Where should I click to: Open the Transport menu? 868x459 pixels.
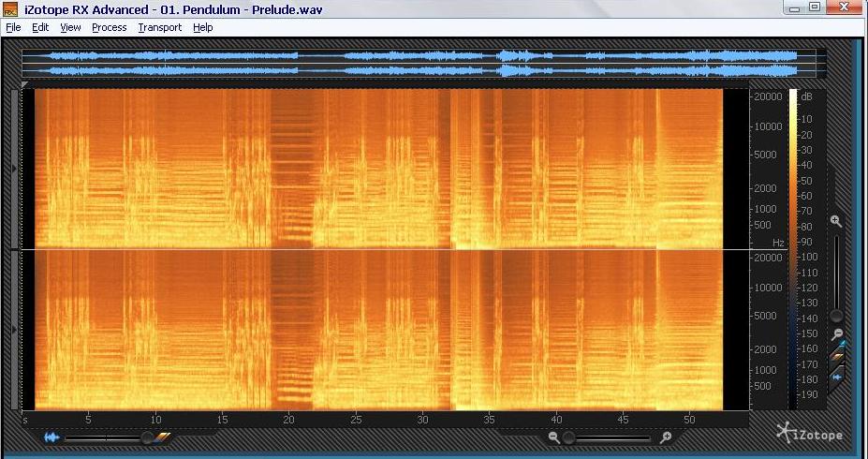[x=160, y=27]
